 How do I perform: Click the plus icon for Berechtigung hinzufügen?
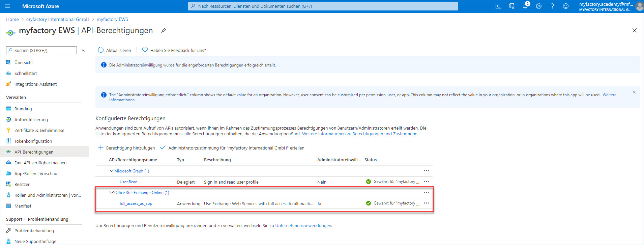point(100,147)
